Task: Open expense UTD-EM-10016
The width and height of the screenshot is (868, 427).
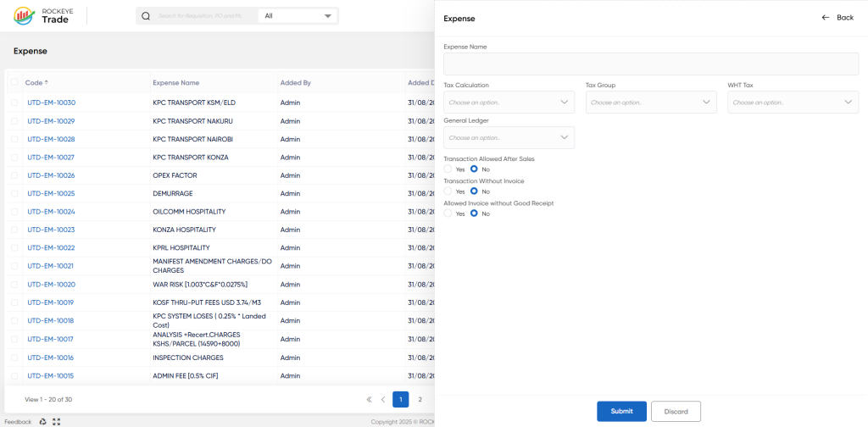Action: (51, 358)
